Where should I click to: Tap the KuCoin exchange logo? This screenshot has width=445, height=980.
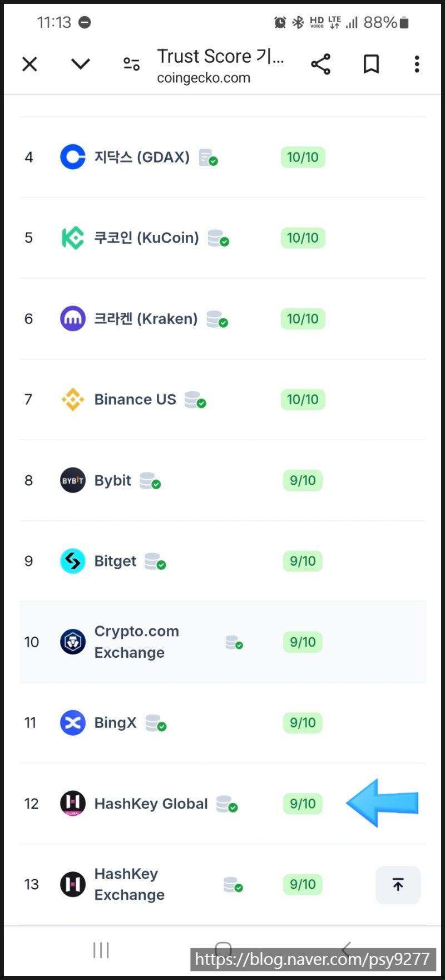pyautogui.click(x=72, y=238)
